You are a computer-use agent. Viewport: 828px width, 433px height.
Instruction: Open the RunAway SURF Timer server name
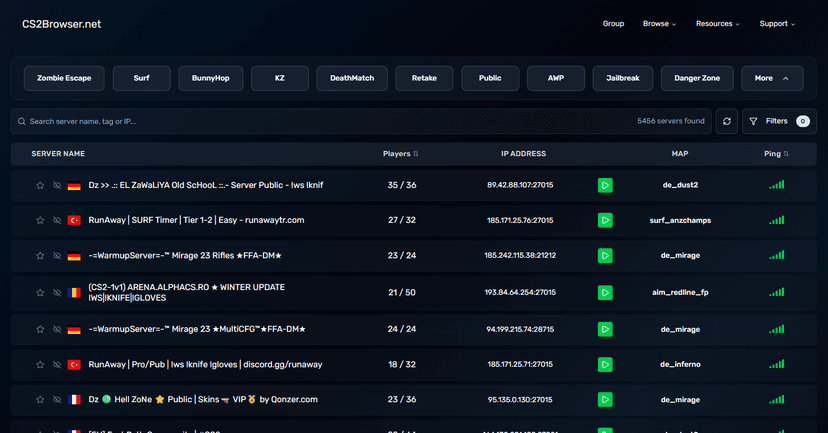click(196, 220)
